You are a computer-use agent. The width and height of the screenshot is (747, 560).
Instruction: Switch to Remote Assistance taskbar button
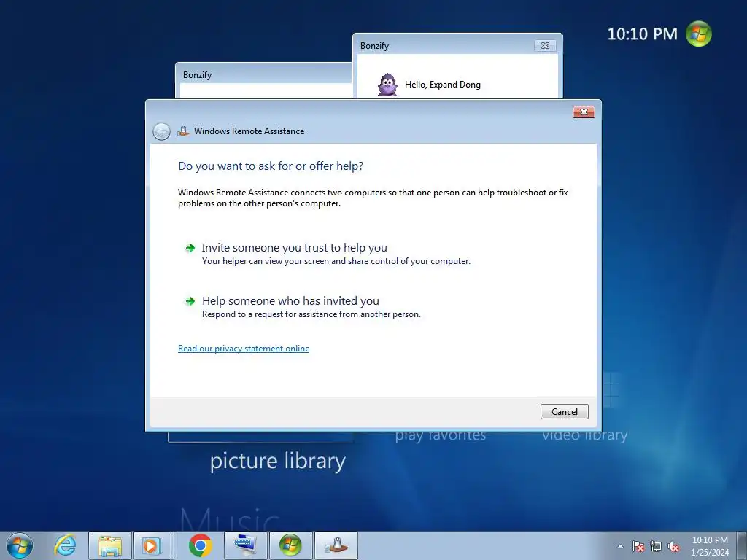coord(336,545)
